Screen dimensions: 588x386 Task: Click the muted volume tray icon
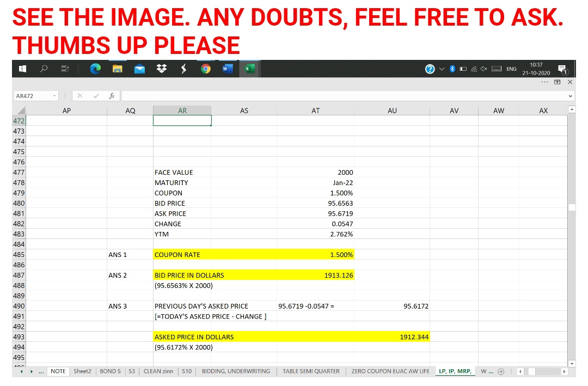pyautogui.click(x=484, y=69)
